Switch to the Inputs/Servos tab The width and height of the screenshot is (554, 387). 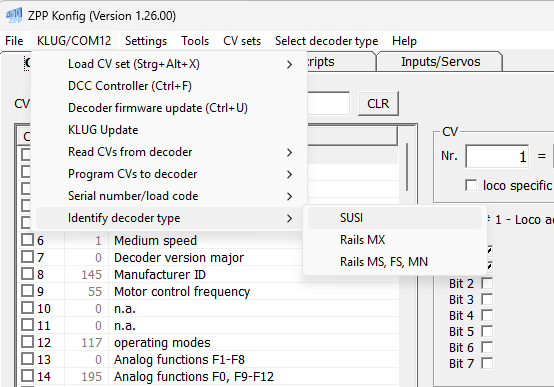(440, 62)
